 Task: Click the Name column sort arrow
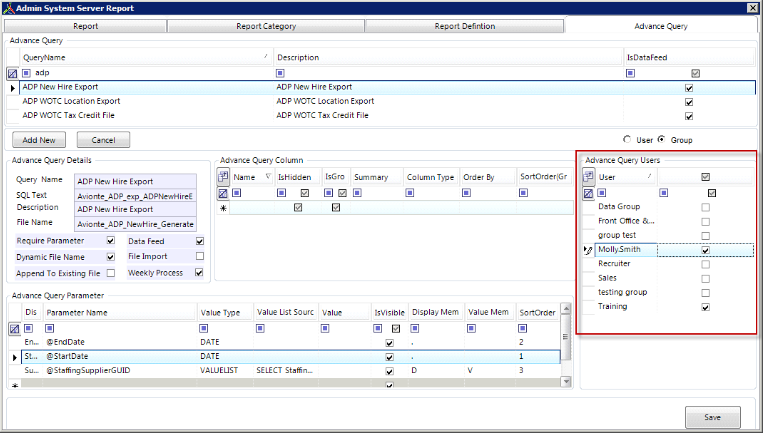coord(268,176)
